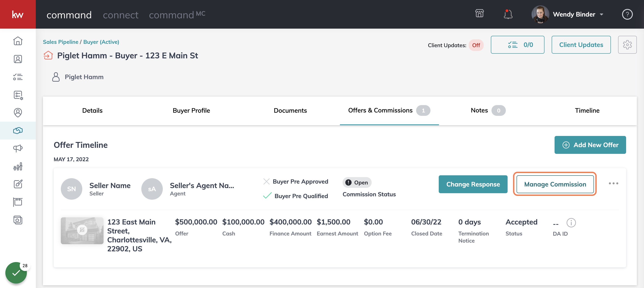Open the settings gear button
The width and height of the screenshot is (644, 288).
click(x=627, y=45)
